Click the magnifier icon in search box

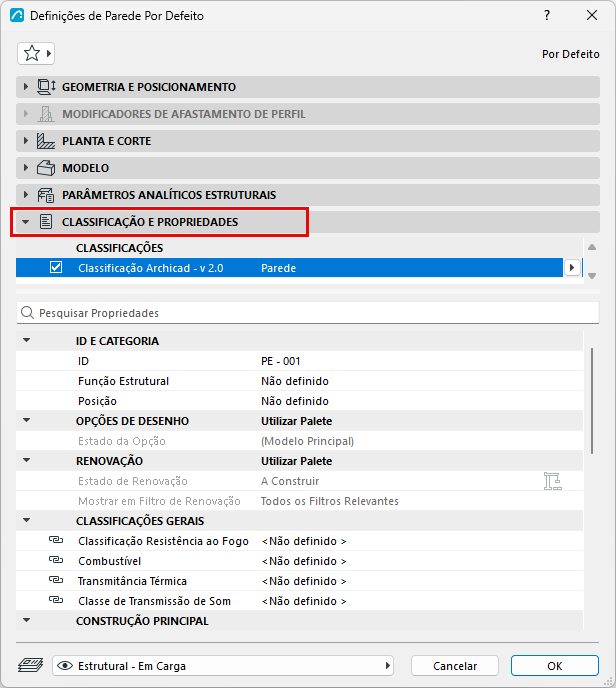click(27, 313)
